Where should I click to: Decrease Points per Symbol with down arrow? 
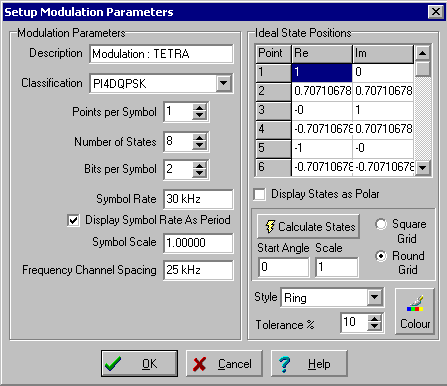[199, 115]
